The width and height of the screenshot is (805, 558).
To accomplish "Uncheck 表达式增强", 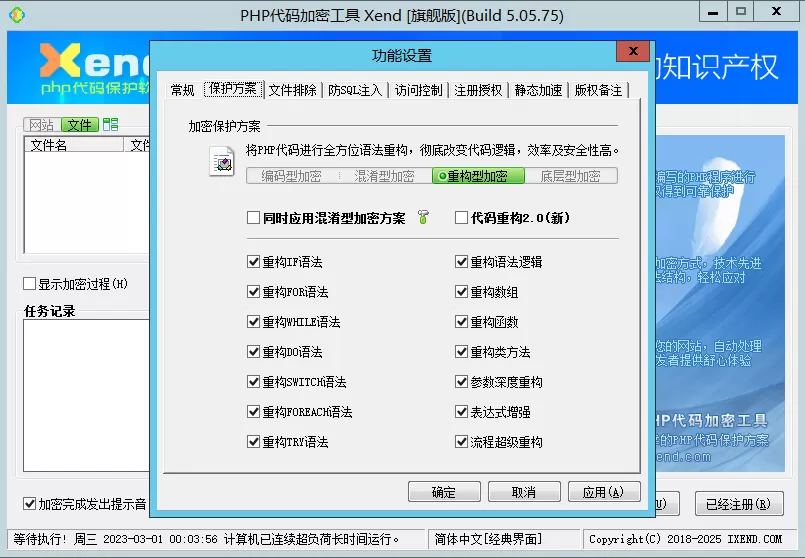I will pos(461,412).
